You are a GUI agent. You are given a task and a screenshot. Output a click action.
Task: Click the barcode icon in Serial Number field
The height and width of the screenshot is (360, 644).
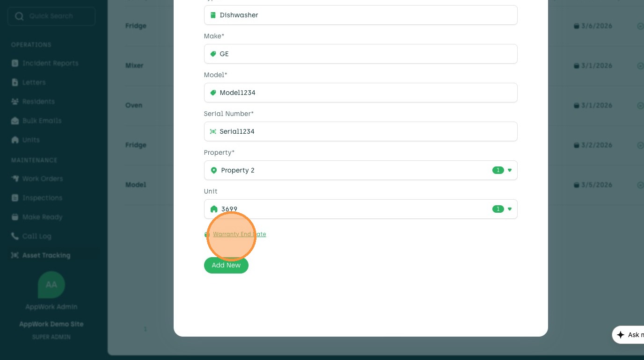pos(213,131)
